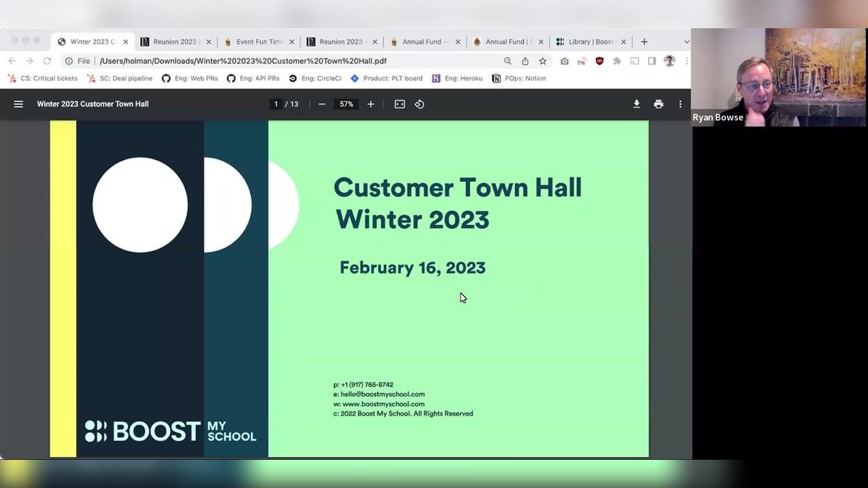The height and width of the screenshot is (488, 868).
Task: Print the Customer Town Hall PDF
Action: click(658, 104)
